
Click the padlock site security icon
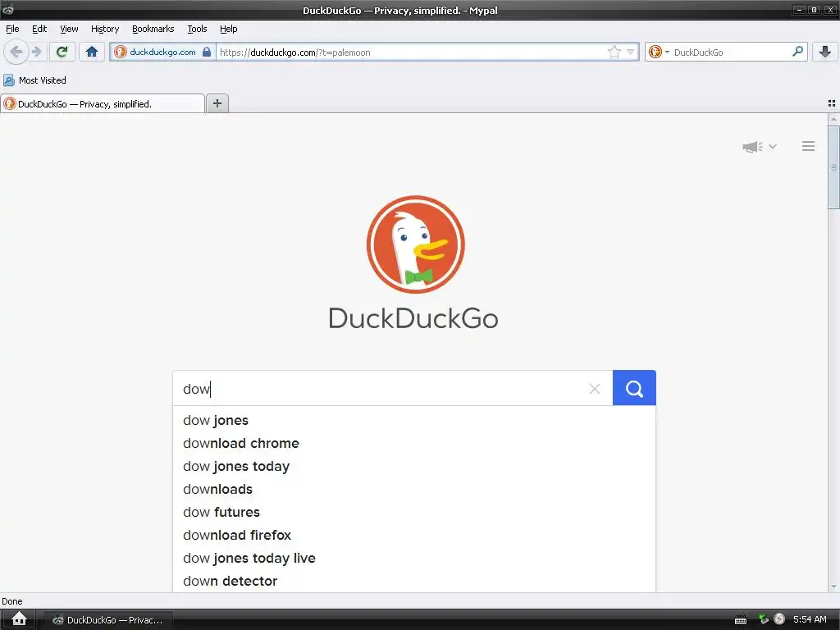click(x=207, y=52)
